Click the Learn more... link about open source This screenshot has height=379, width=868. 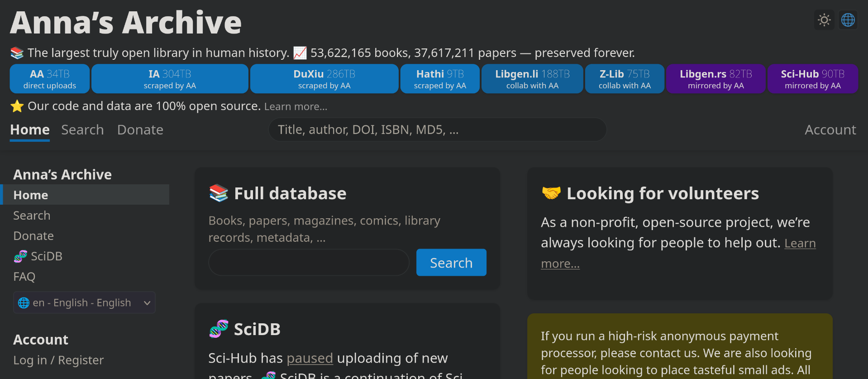pyautogui.click(x=296, y=107)
